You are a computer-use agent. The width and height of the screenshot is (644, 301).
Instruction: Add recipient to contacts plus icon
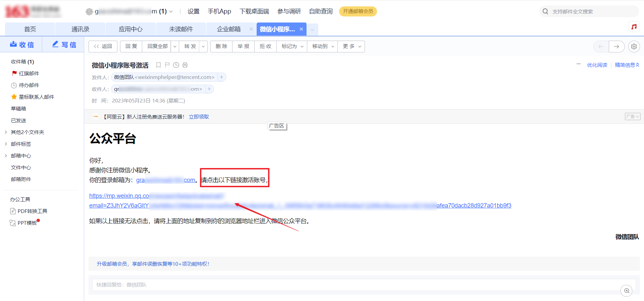click(209, 89)
